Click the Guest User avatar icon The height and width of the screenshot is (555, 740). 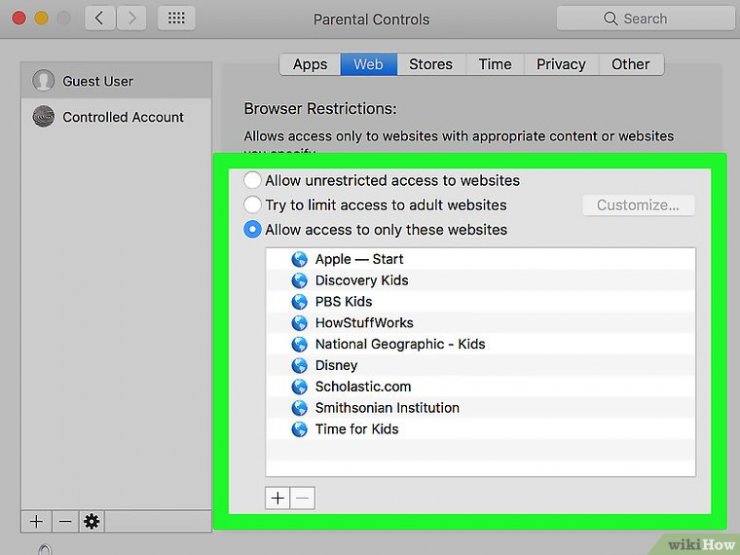coord(43,81)
